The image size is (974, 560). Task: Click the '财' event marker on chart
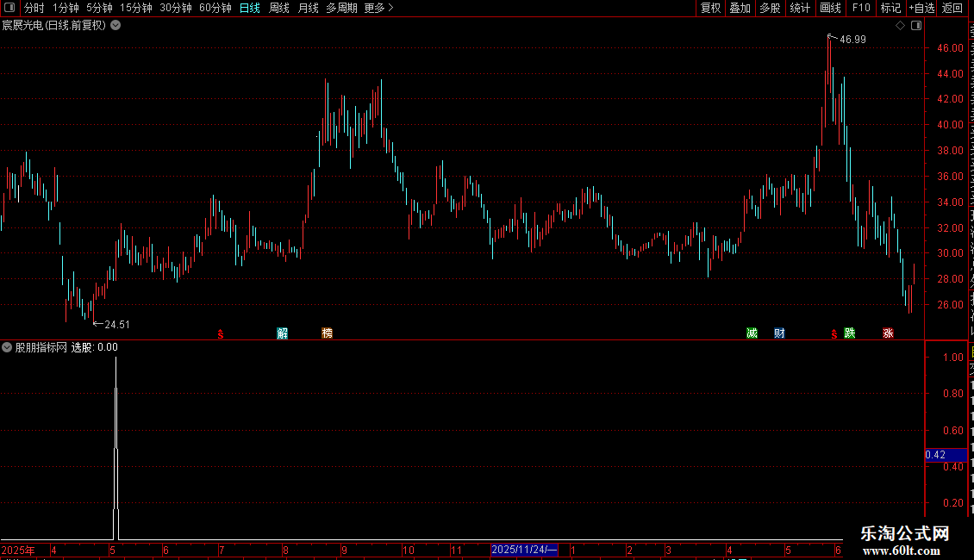(779, 333)
